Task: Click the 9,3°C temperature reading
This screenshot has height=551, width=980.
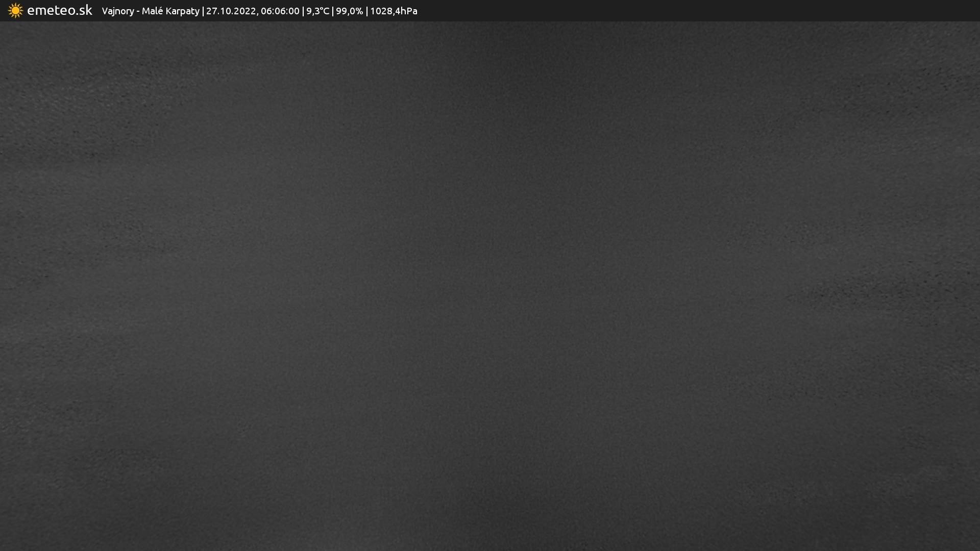Action: click(317, 11)
